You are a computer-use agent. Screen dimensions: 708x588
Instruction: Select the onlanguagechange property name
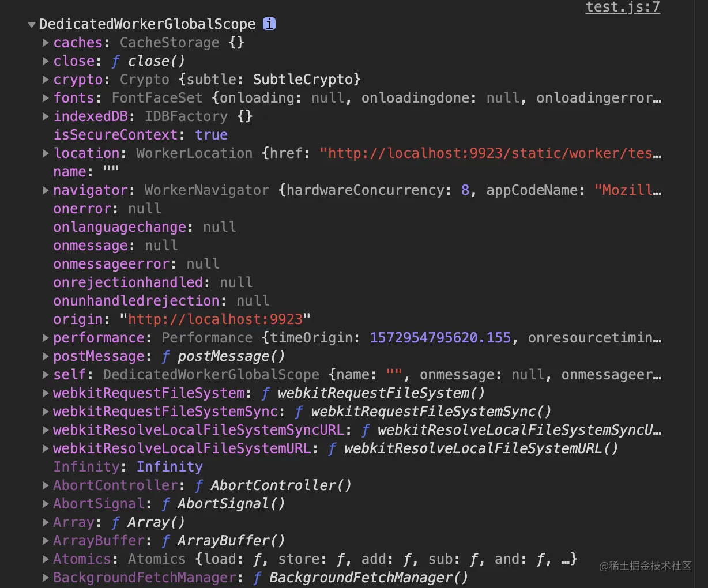[x=119, y=227]
